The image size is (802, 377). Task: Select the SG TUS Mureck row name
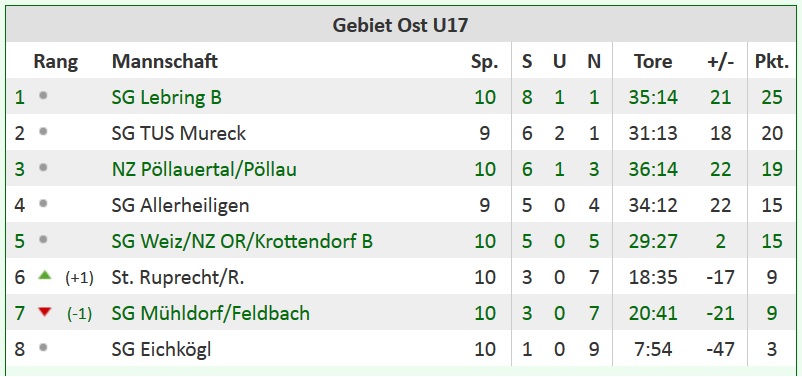click(179, 134)
